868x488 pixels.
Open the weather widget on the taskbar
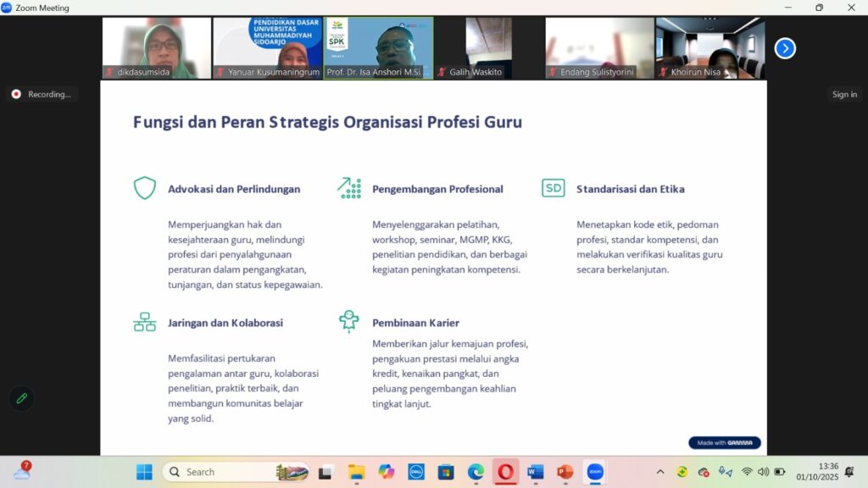tap(22, 472)
